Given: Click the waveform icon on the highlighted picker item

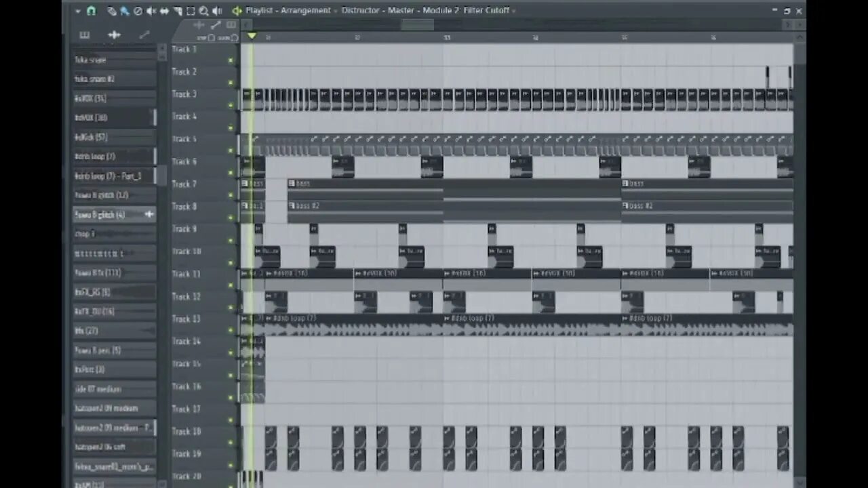Looking at the screenshot, I should (149, 214).
